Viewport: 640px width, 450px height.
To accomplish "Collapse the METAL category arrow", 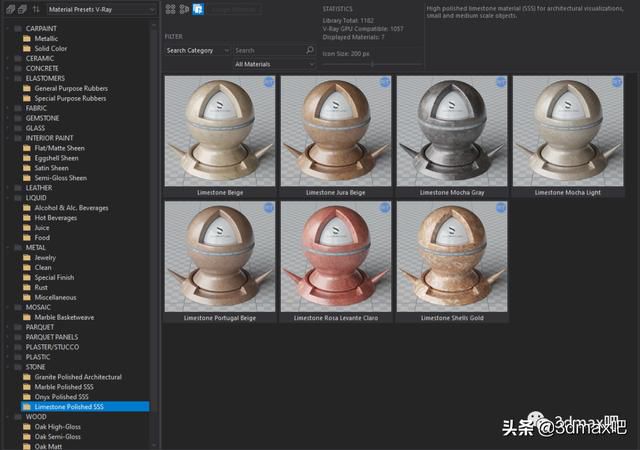I will click(x=7, y=247).
